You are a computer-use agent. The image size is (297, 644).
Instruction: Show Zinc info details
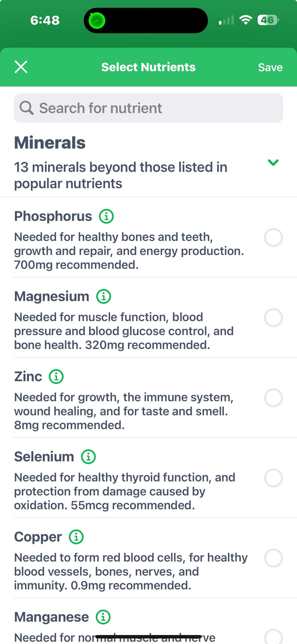[x=56, y=377]
